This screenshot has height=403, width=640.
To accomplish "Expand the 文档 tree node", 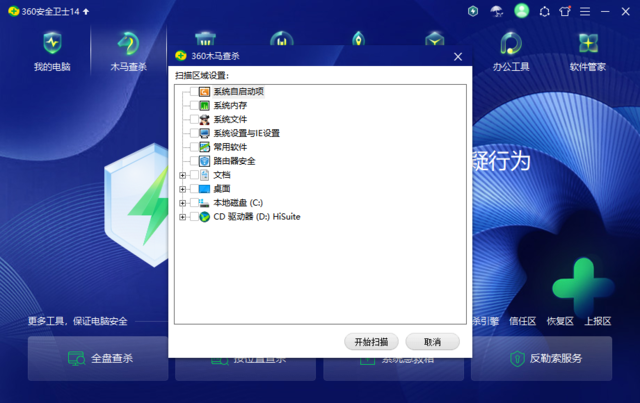I will 182,175.
